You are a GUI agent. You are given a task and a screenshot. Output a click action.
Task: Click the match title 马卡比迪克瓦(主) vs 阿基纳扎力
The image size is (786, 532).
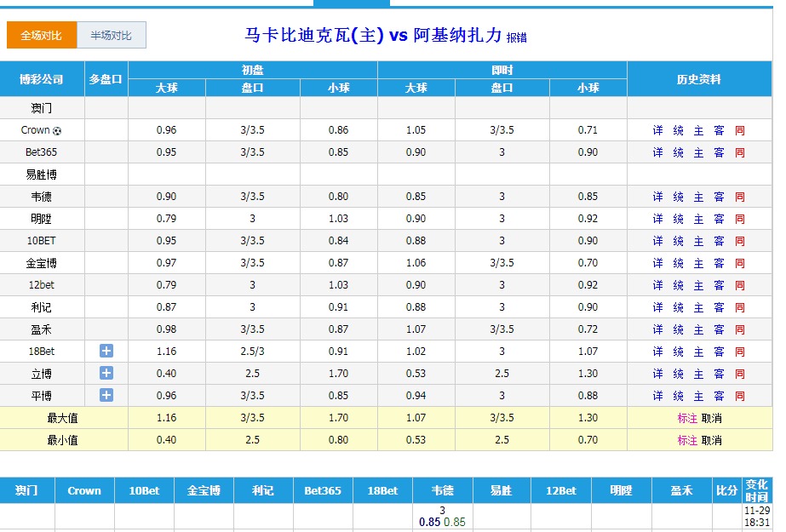[374, 35]
